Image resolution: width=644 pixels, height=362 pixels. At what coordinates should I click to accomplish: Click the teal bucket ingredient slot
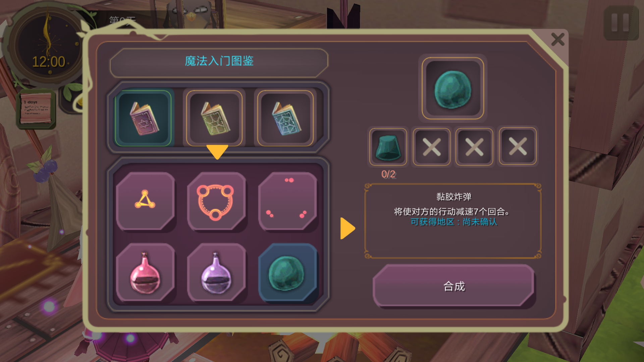click(x=388, y=147)
